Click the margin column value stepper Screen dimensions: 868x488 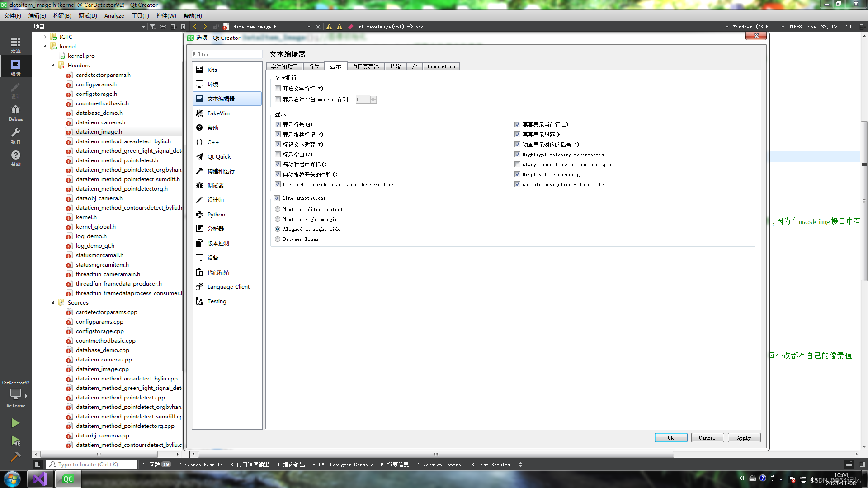pos(373,99)
